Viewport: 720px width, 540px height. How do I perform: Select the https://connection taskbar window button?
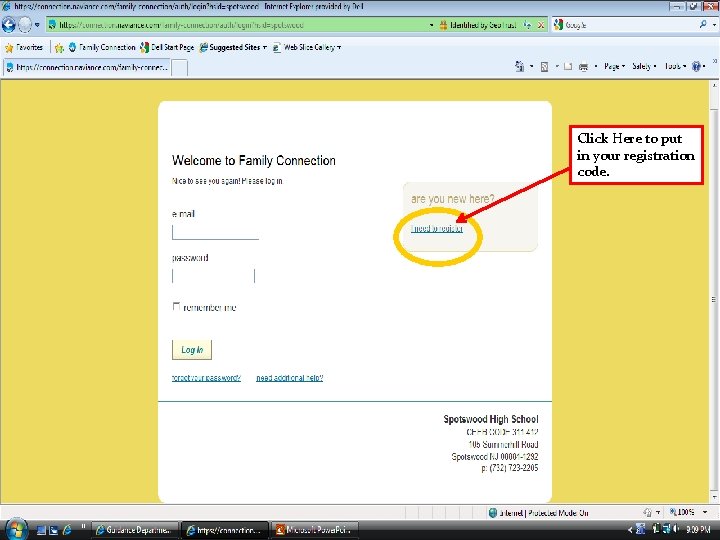(225, 530)
